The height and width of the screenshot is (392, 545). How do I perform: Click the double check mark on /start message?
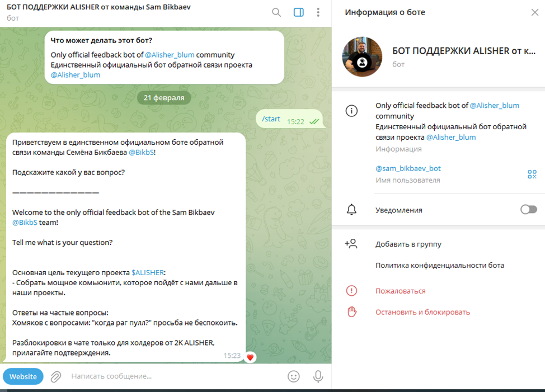coord(314,121)
